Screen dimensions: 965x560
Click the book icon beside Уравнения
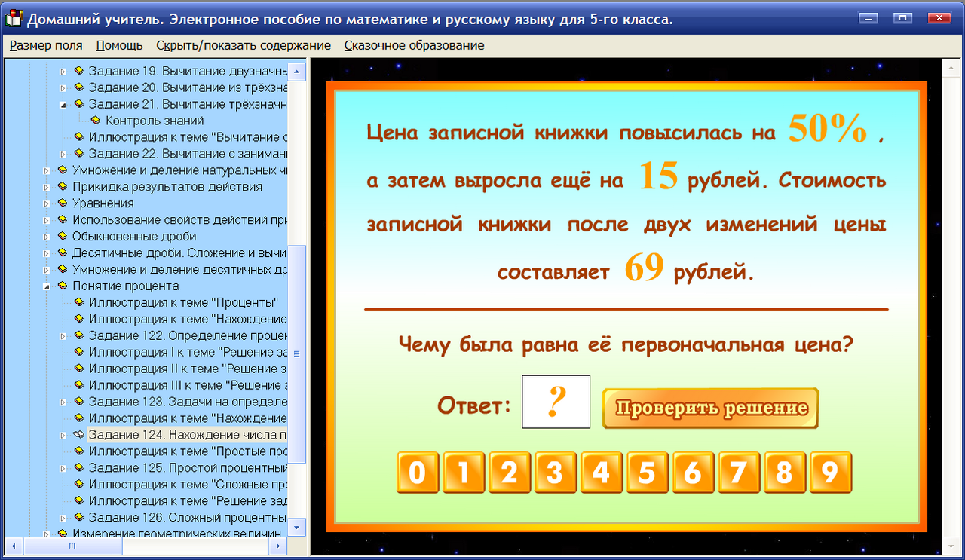pos(62,203)
